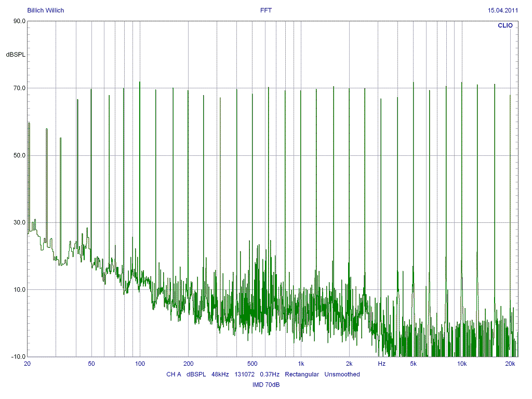Click the Rectangular window text
This screenshot has height=399, width=532.
point(302,375)
